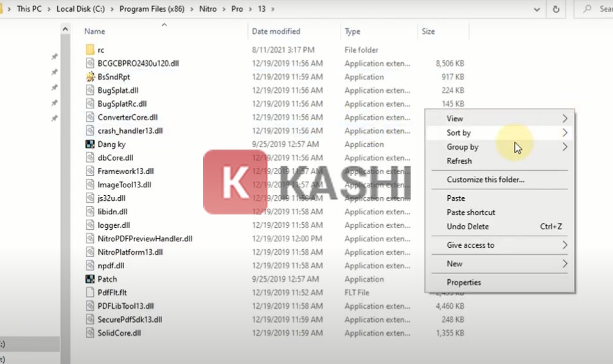Click the 4,460 KB size cell
This screenshot has height=364, width=613.
pyautogui.click(x=450, y=306)
